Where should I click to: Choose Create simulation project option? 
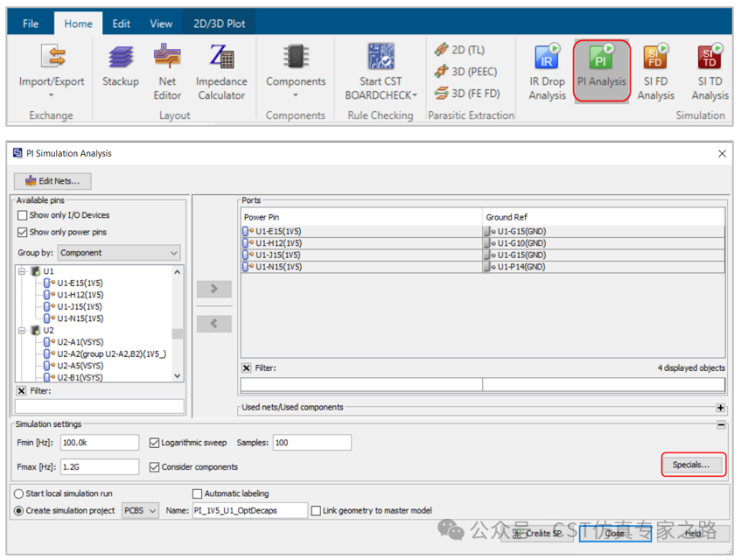coord(19,511)
